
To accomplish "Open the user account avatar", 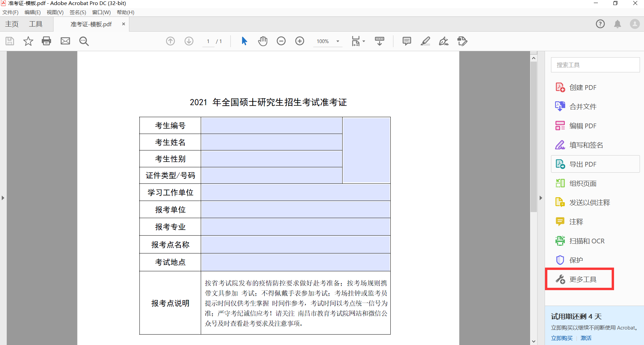I will (635, 24).
